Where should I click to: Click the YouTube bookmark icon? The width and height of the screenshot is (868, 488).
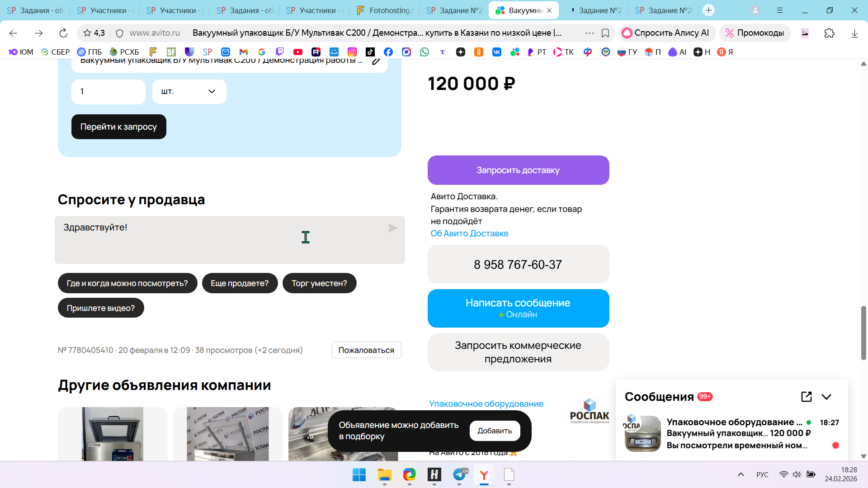(x=297, y=52)
